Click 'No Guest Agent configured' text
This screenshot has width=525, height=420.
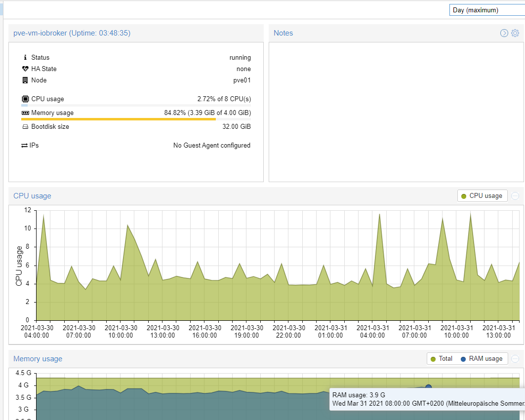(211, 145)
